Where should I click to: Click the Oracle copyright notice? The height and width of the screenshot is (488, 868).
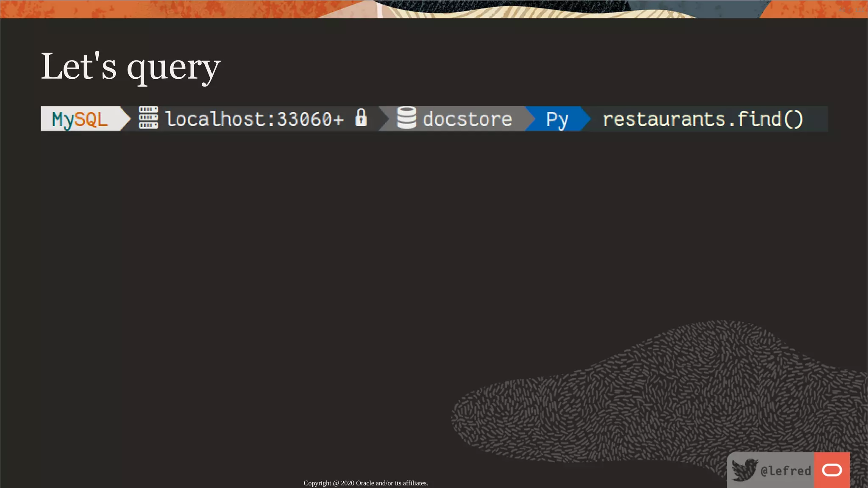[366, 483]
